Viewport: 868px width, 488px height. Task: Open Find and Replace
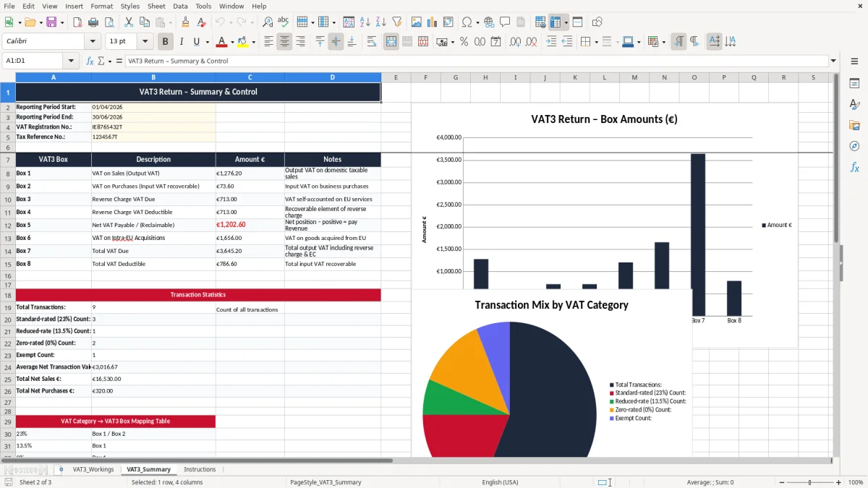268,22
